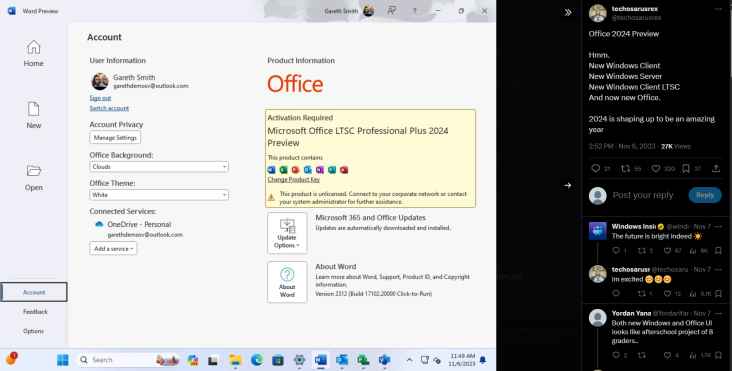The height and width of the screenshot is (371, 732).
Task: Open the Windows Insider profile avatar
Action: (598, 231)
